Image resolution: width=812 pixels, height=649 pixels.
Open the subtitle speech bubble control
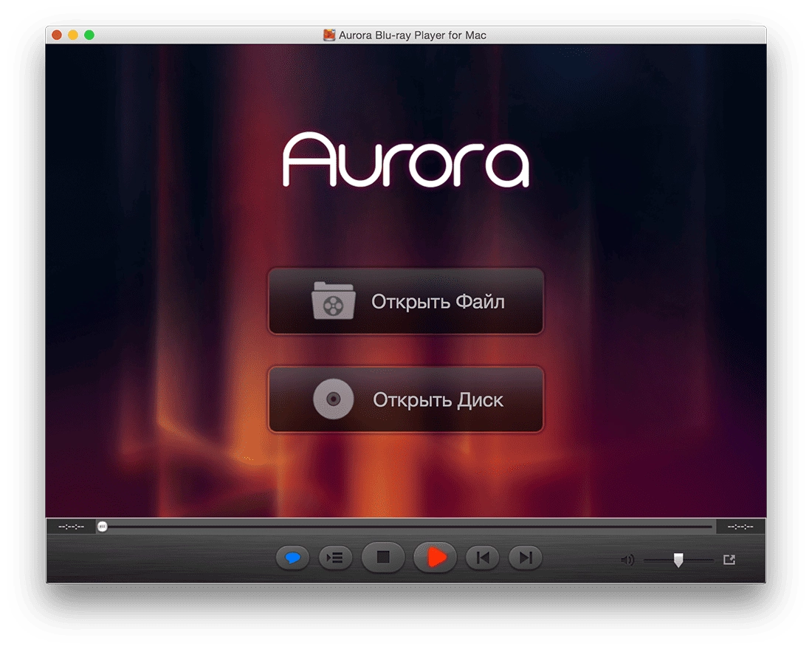point(292,558)
